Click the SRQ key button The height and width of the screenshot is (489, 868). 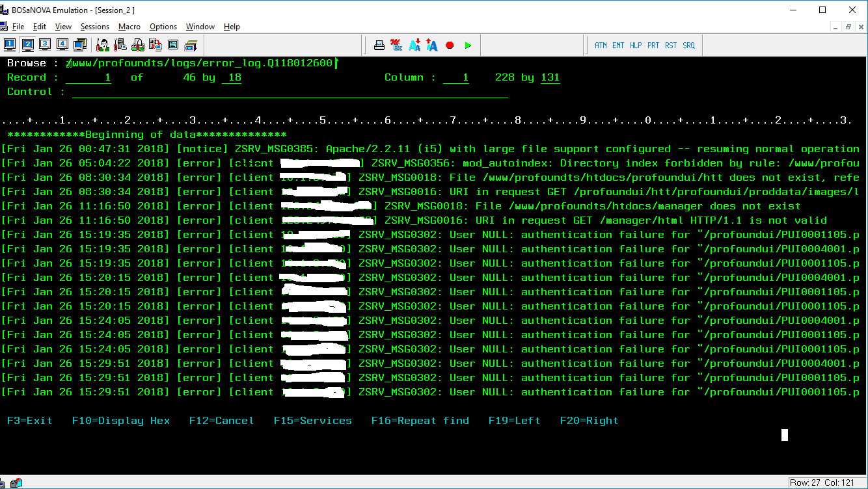[x=688, y=46]
